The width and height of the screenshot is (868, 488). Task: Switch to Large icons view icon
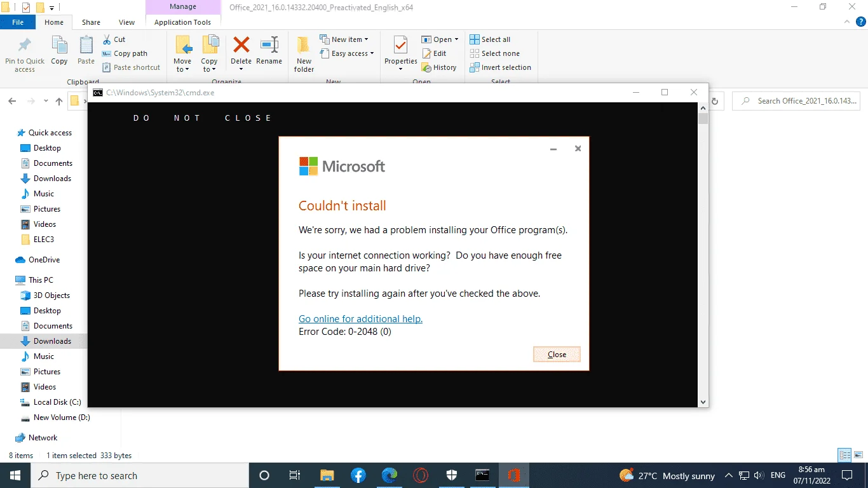[x=857, y=455]
